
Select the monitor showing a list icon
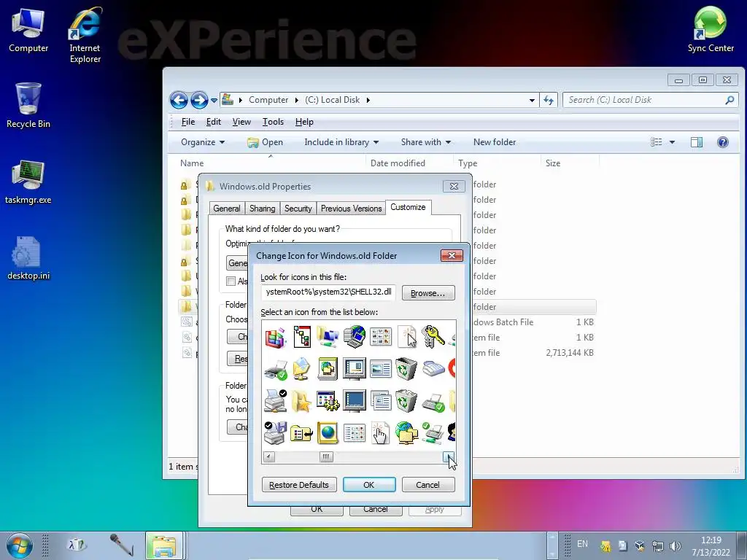pyautogui.click(x=355, y=369)
